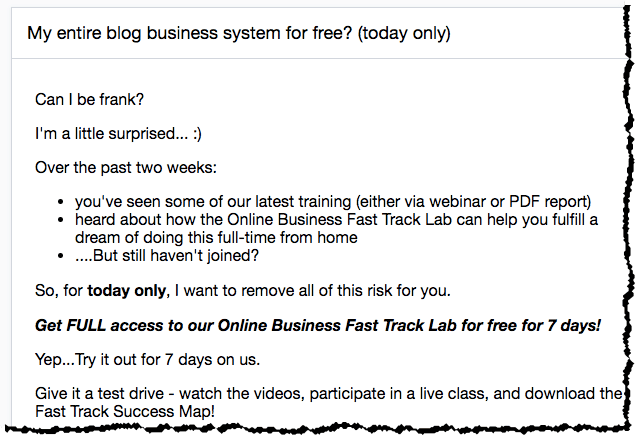Viewport: 635px width, 435px height.
Task: Click the bullet mentioning Online Business Fast Track Lab
Action: [x=336, y=228]
